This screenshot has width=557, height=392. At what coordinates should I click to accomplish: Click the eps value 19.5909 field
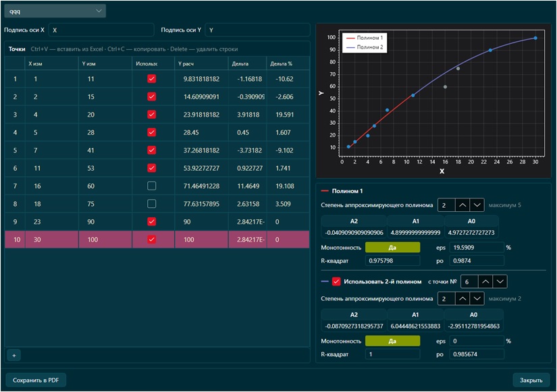[x=477, y=248]
